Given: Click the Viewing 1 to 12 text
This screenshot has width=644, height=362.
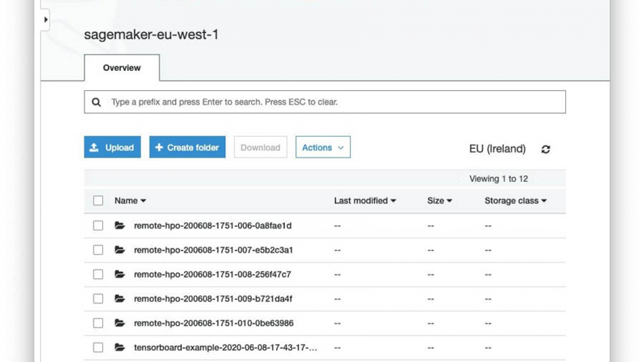Looking at the screenshot, I should pos(498,179).
